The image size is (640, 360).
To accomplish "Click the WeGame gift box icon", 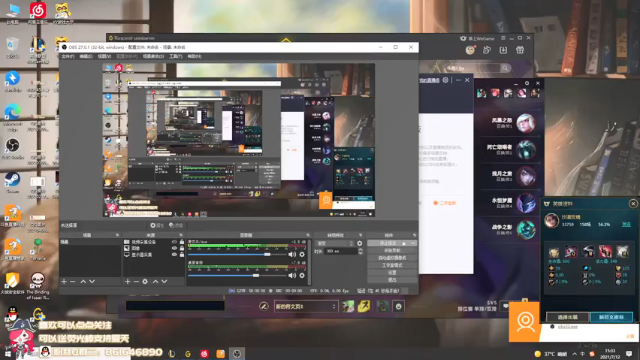I will pos(520,50).
